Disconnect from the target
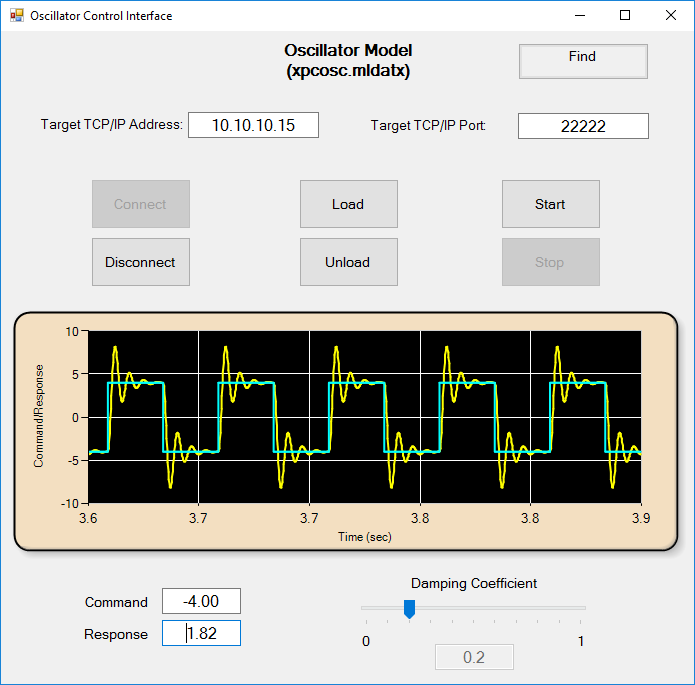This screenshot has width=695, height=685. (141, 262)
